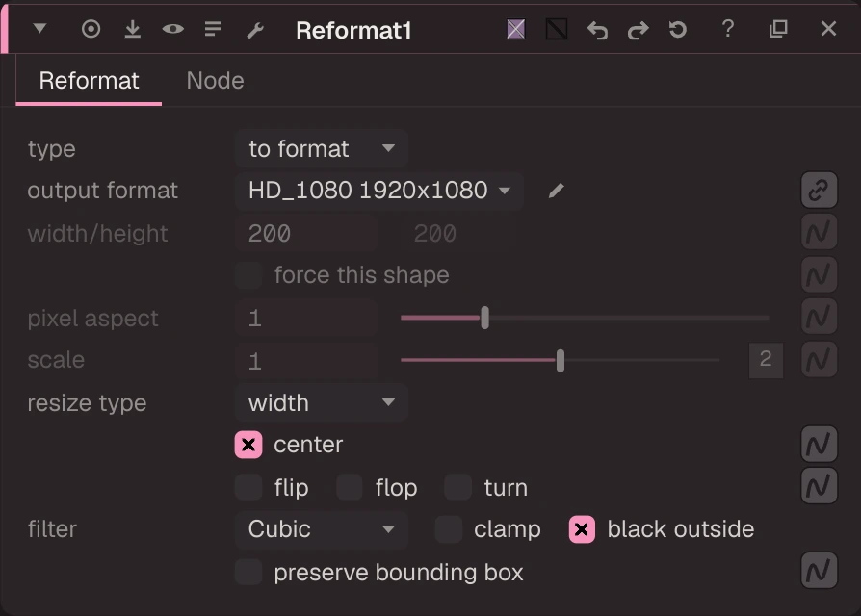Image resolution: width=861 pixels, height=616 pixels.
Task: Switch to the Reformat tab
Action: [x=89, y=81]
